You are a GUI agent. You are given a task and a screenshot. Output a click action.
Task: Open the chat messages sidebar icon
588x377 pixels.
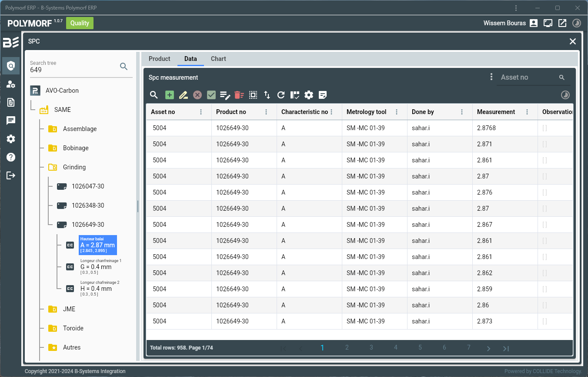click(x=11, y=121)
